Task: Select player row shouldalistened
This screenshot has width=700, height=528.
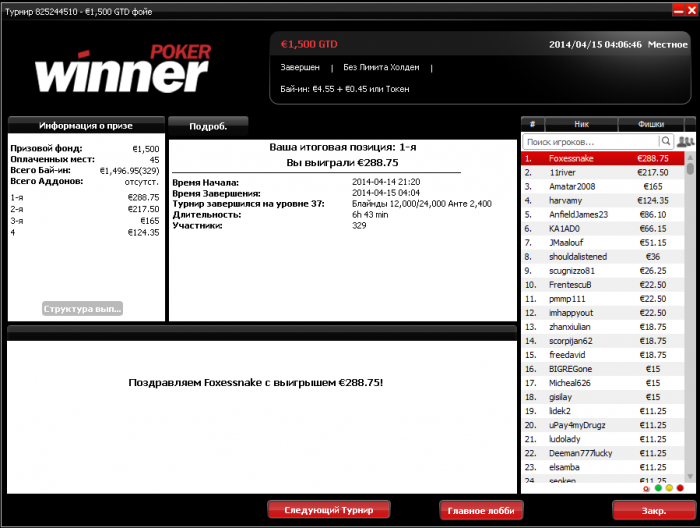Action: [603, 257]
